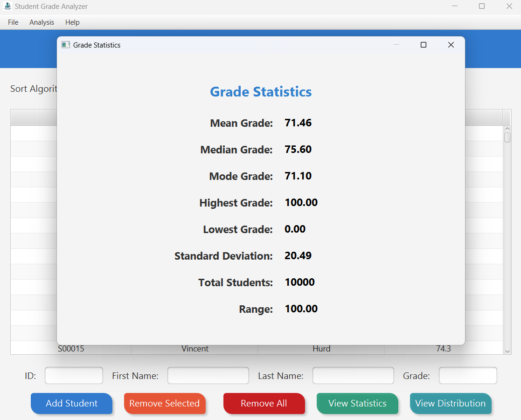Maximize the Grade Statistics dialog
521x420 pixels.
[x=423, y=45]
